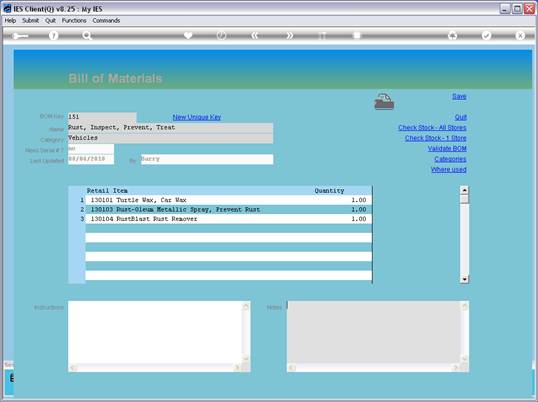
Task: Click the magnifier search icon
Action: (x=87, y=36)
